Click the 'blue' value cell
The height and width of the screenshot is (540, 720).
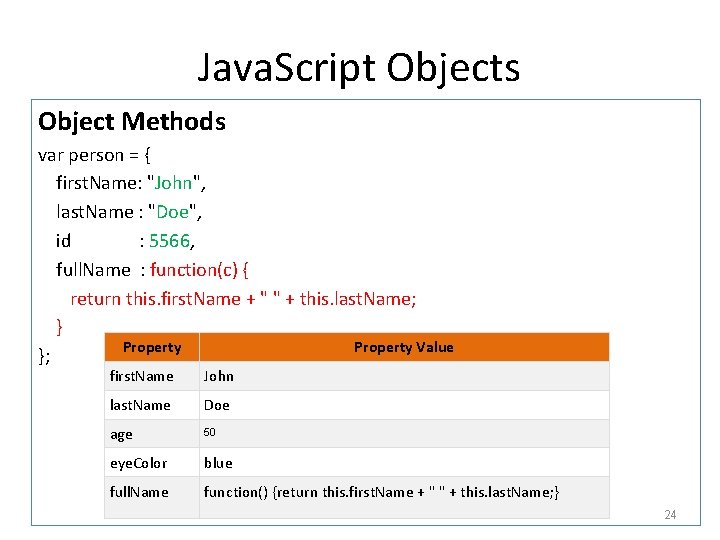(x=218, y=463)
